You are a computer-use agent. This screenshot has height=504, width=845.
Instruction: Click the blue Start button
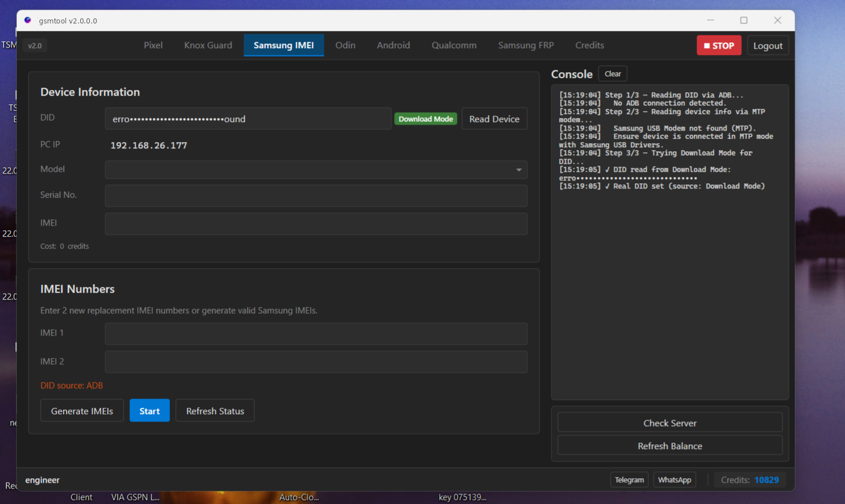(x=150, y=411)
